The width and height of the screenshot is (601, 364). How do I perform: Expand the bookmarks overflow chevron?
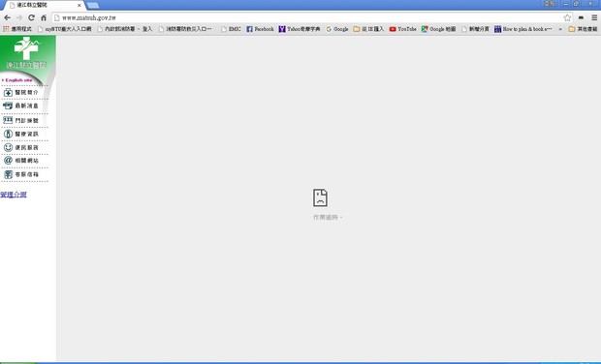coord(560,29)
